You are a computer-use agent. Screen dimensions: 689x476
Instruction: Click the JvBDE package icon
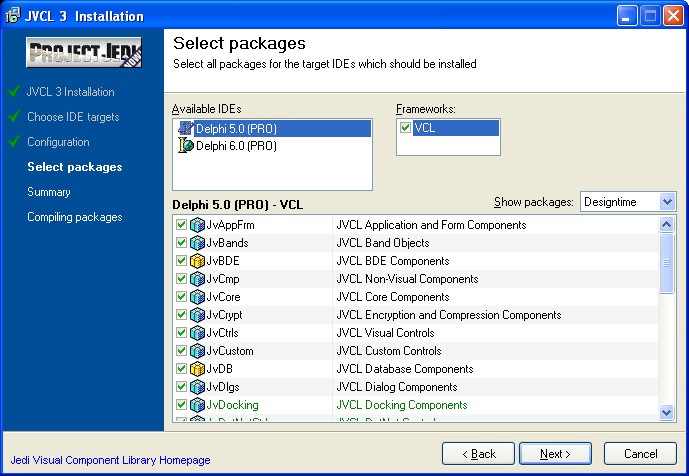pyautogui.click(x=197, y=261)
